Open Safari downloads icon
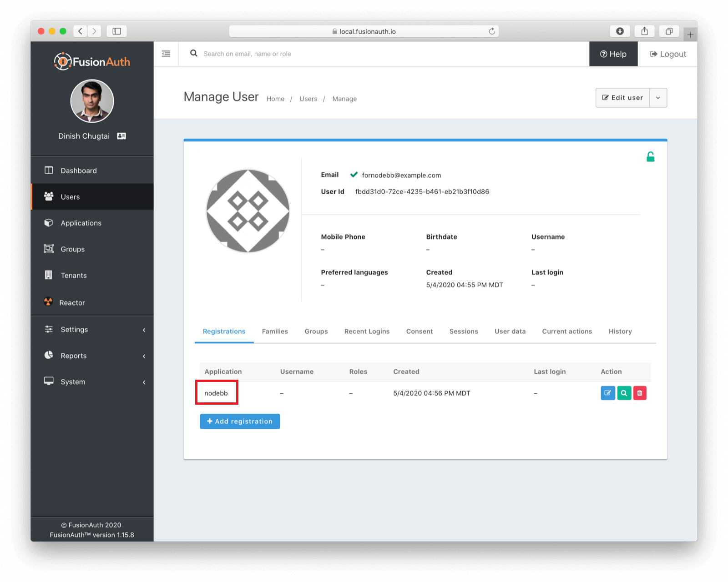 (620, 31)
